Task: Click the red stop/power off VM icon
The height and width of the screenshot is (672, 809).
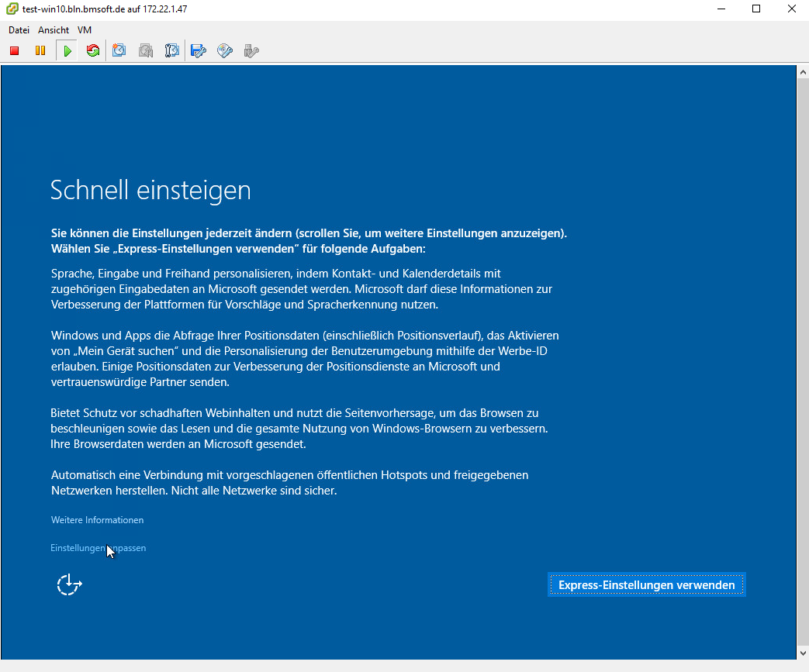Action: pos(15,50)
